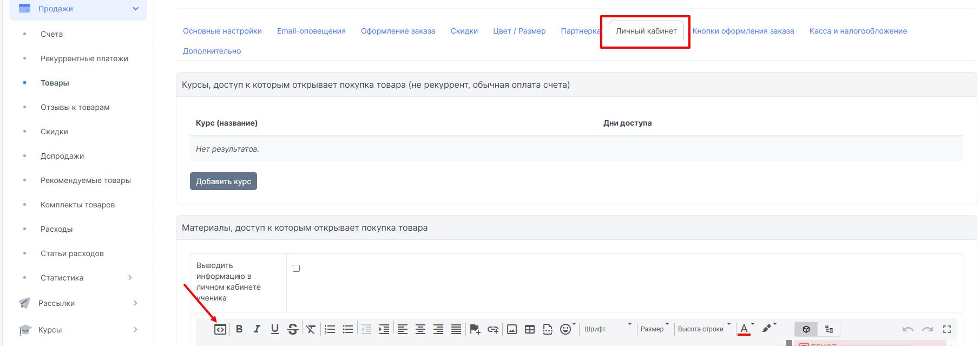The height and width of the screenshot is (346, 980).
Task: Open the highlight marker color picker
Action: (769, 328)
